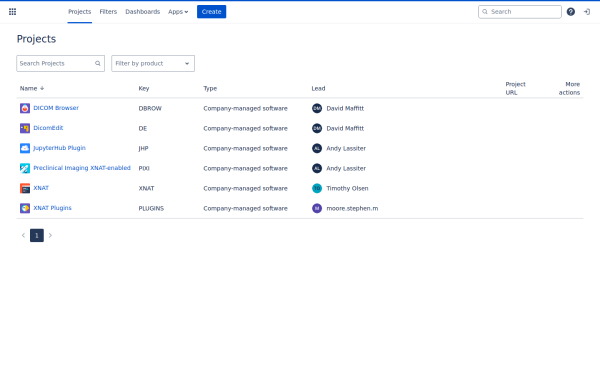Open the Filter by product dropdown
600x375 pixels.
point(153,64)
